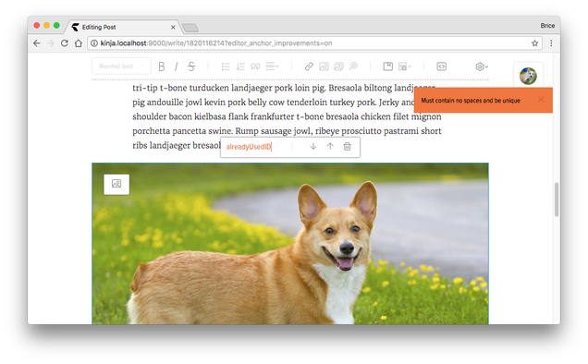Bookmark the page with star icon

pos(534,43)
